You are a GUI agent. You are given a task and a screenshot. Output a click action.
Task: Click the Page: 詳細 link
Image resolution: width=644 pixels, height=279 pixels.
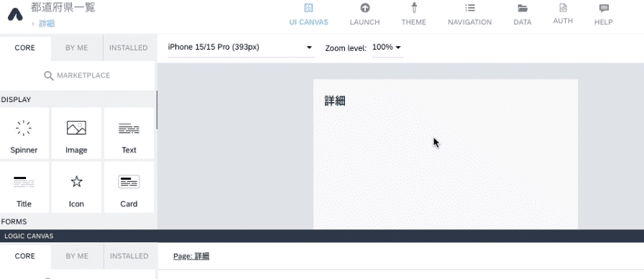pos(191,257)
